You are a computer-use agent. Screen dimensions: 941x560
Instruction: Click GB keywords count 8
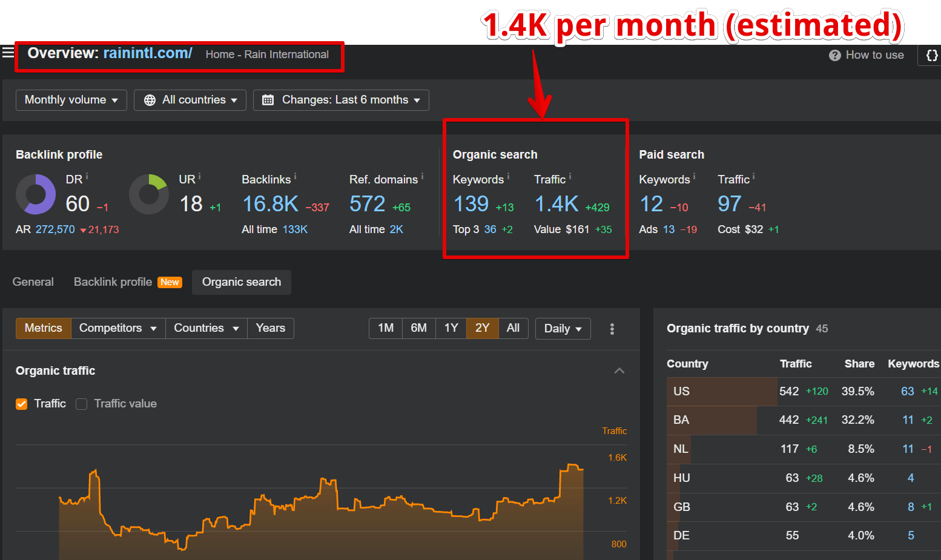[x=911, y=507]
